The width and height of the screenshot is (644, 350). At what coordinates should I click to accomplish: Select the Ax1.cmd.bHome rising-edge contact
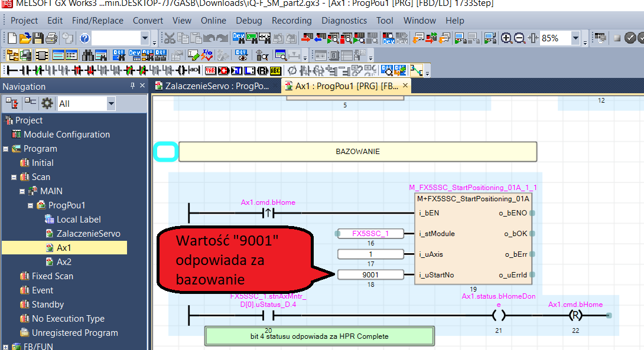[268, 213]
